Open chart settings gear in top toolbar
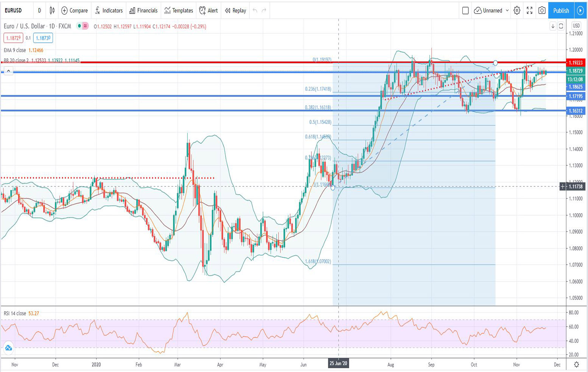Viewport: 588px width, 372px height. point(517,11)
